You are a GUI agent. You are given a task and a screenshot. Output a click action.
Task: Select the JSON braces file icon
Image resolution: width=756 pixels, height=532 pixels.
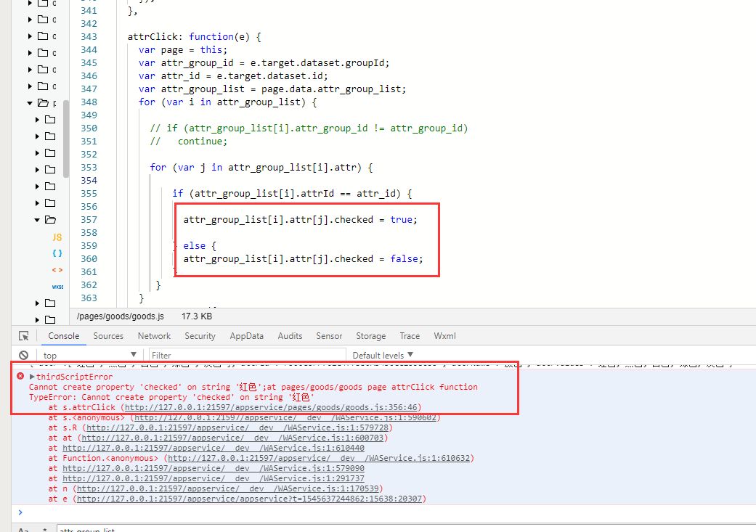tap(57, 253)
